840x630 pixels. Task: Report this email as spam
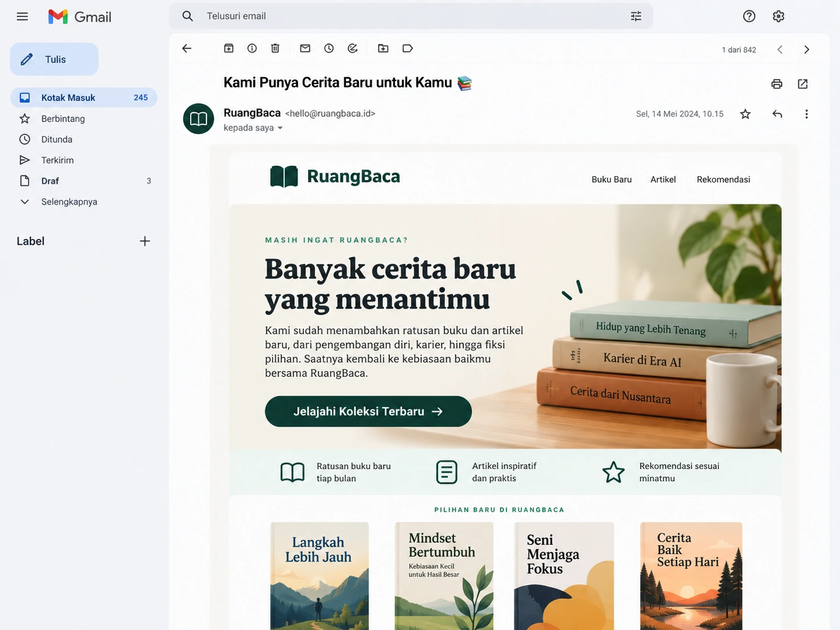(252, 49)
